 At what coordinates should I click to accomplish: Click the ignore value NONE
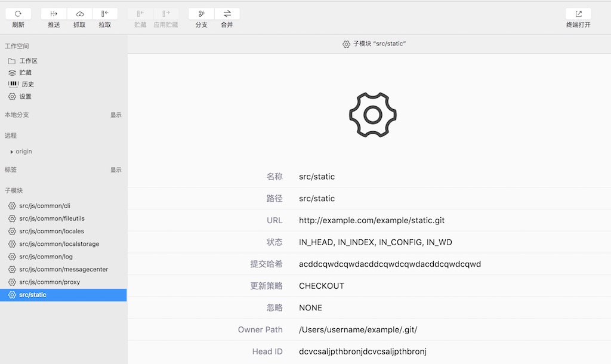coord(310,307)
